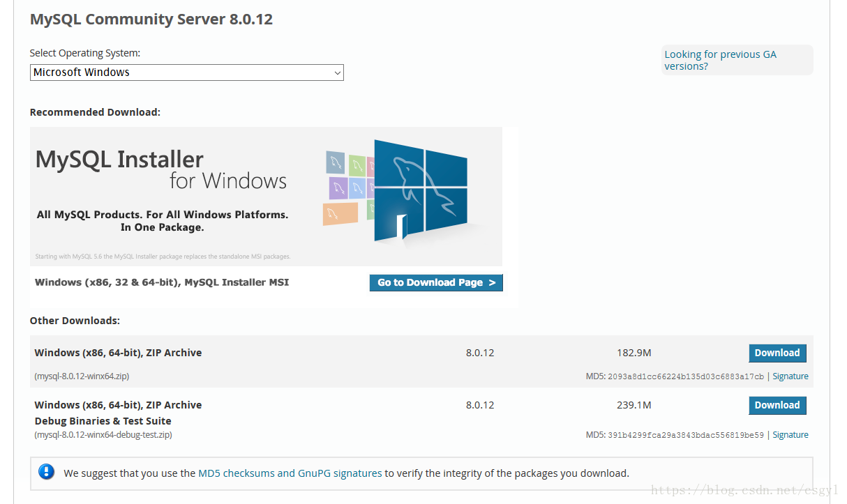Viewport: 847px width, 504px height.
Task: Click the MD5 hash 2093a8d1cc66224b135d03c6883a17cb
Action: [686, 376]
